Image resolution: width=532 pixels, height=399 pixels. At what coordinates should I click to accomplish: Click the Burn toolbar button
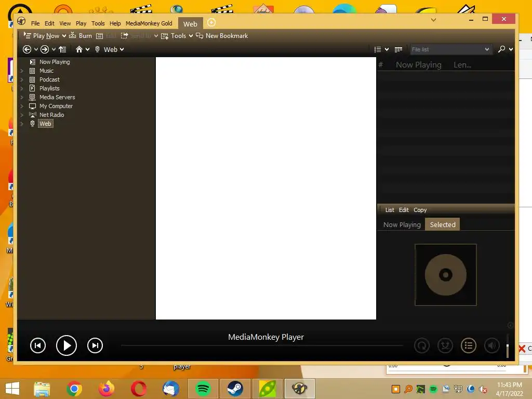coord(81,36)
